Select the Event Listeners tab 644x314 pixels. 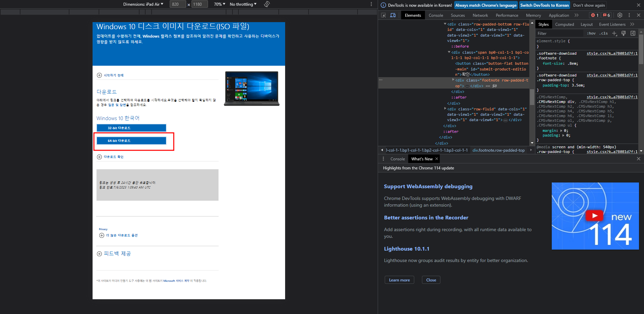coord(612,24)
